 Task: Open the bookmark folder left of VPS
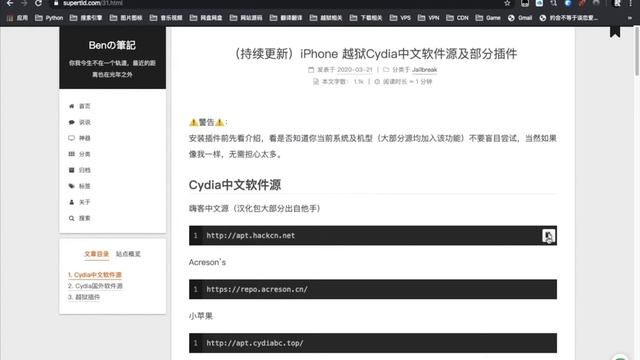point(366,18)
